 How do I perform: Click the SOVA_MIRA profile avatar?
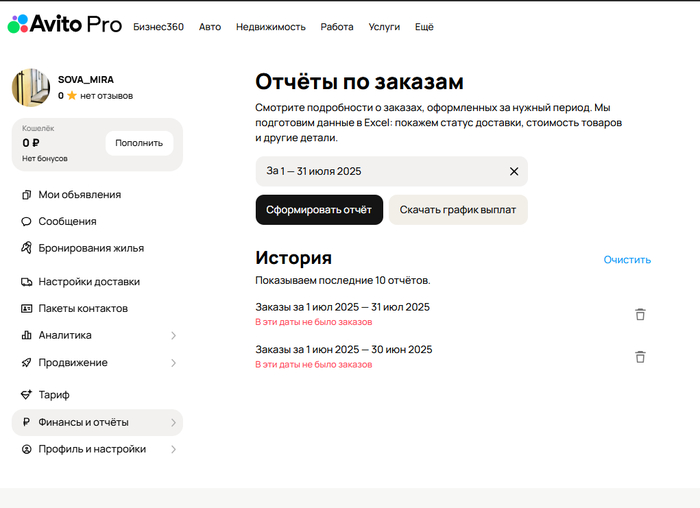[31, 88]
